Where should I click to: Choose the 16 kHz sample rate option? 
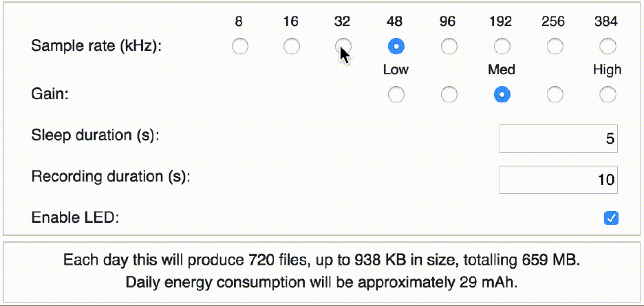tap(292, 47)
